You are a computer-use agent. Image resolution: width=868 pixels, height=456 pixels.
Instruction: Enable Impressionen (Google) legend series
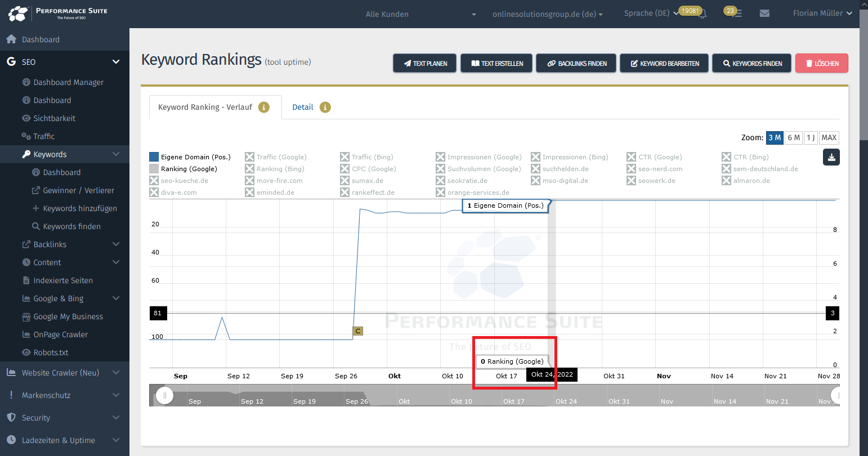click(478, 157)
